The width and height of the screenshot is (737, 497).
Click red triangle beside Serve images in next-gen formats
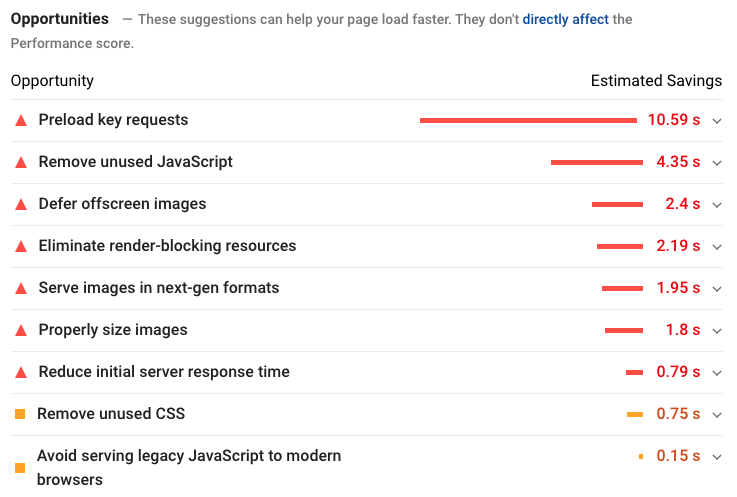coord(20,288)
